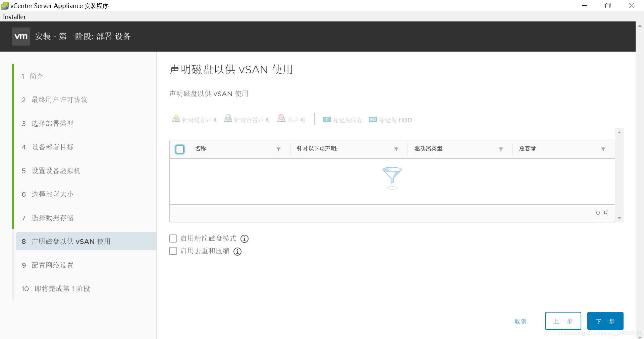Click the vm logo in the header

(21, 37)
